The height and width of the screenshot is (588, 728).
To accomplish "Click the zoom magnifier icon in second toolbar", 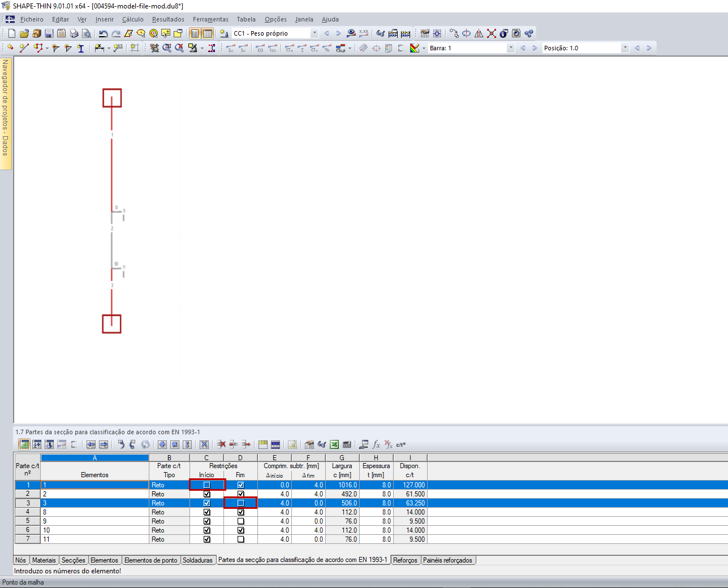I will click(x=167, y=48).
